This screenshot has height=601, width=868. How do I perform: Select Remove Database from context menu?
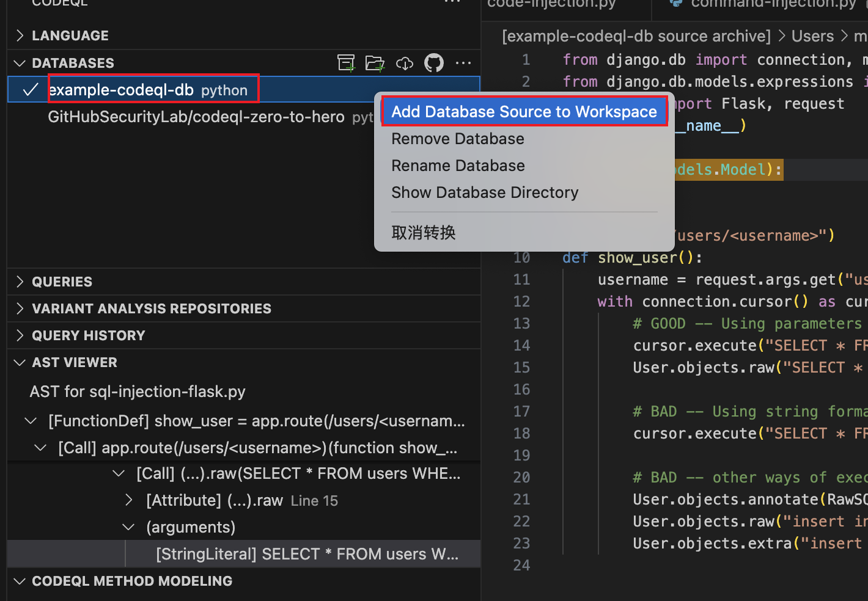coord(458,139)
